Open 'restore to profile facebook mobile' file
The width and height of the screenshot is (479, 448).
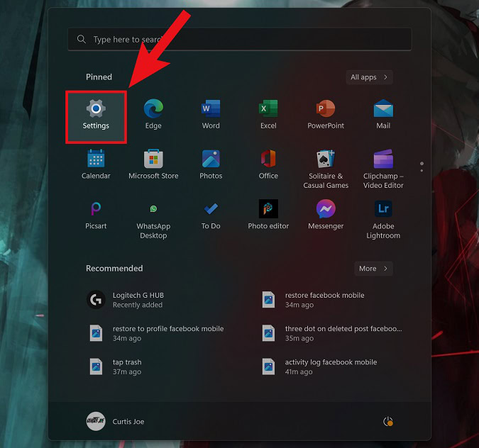pos(156,333)
